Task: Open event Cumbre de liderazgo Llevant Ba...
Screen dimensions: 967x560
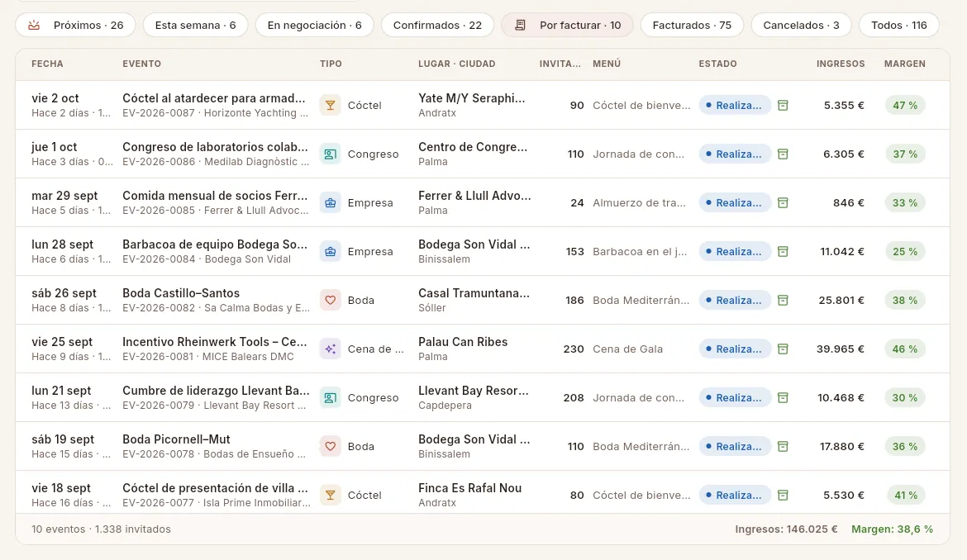Action: click(x=216, y=391)
